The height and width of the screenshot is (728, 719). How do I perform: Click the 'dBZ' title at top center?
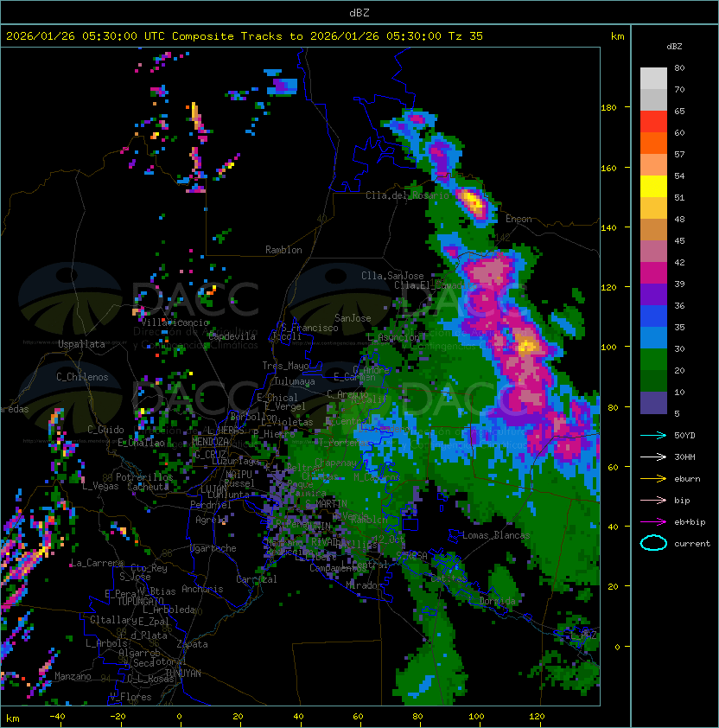[359, 12]
